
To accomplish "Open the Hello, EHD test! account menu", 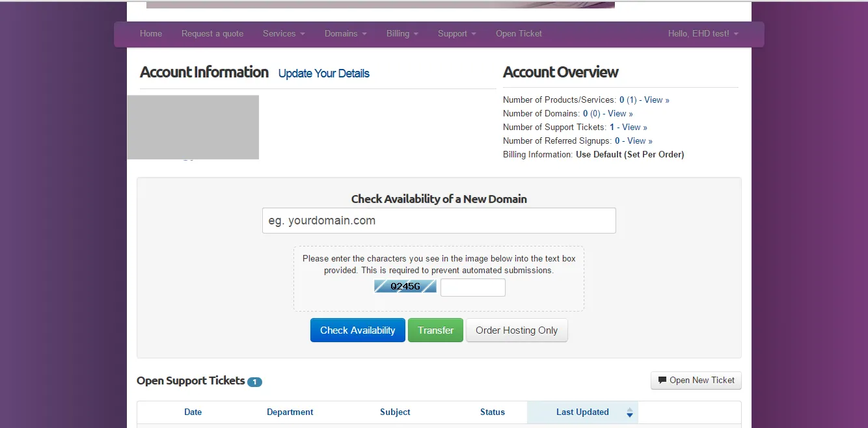I will pyautogui.click(x=703, y=34).
